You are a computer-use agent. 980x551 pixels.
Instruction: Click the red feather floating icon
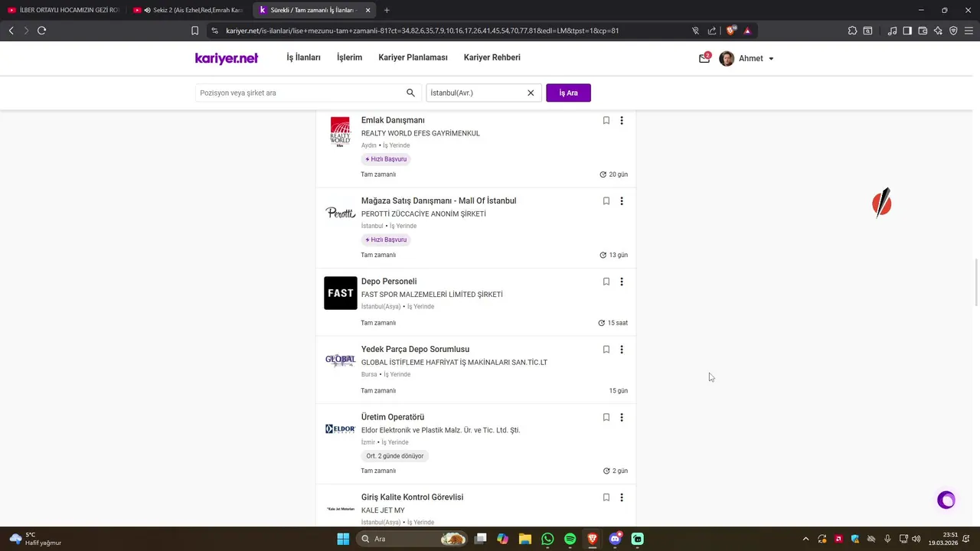coord(882,203)
